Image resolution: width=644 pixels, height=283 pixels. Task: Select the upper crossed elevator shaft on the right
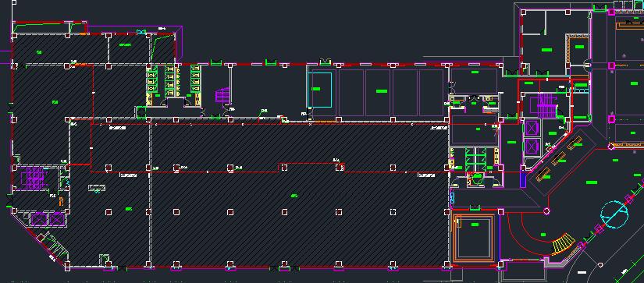pyautogui.click(x=531, y=129)
